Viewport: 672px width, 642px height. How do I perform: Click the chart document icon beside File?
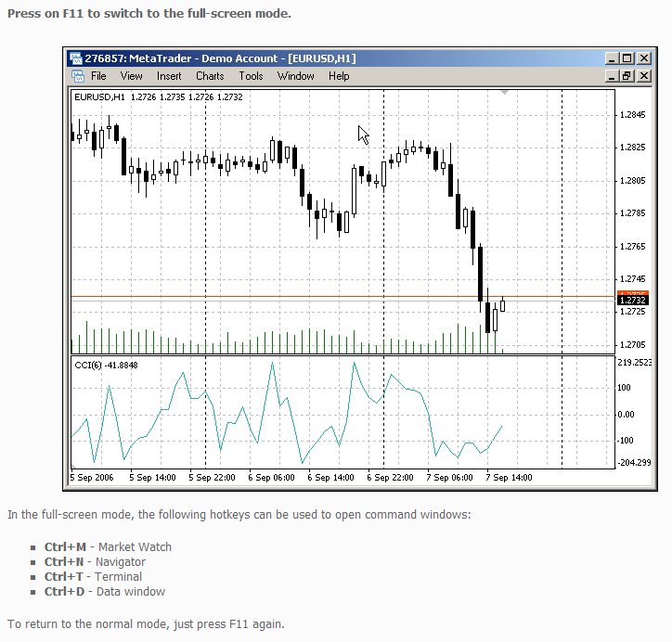click(78, 76)
